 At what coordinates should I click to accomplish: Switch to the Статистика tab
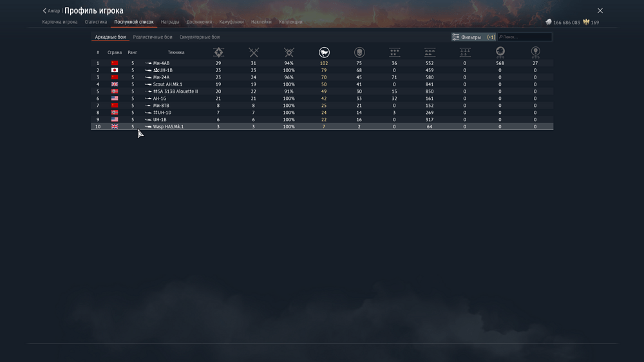pyautogui.click(x=96, y=22)
